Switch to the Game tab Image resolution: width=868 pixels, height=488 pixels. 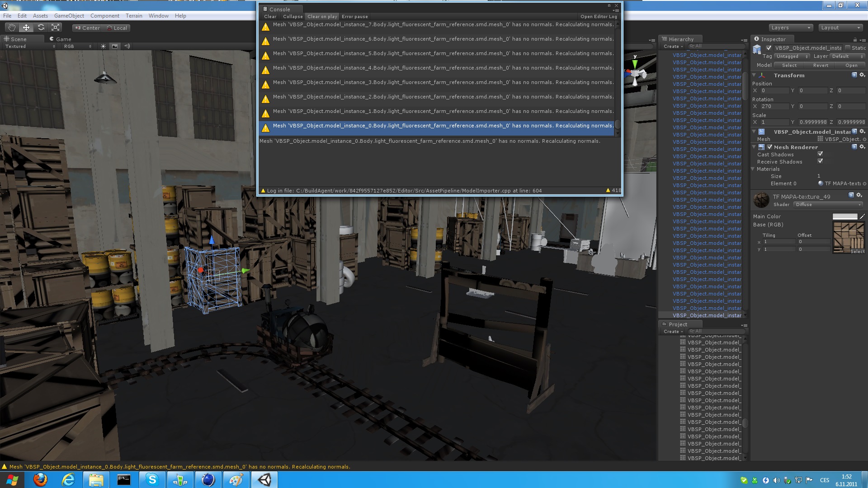click(x=61, y=39)
